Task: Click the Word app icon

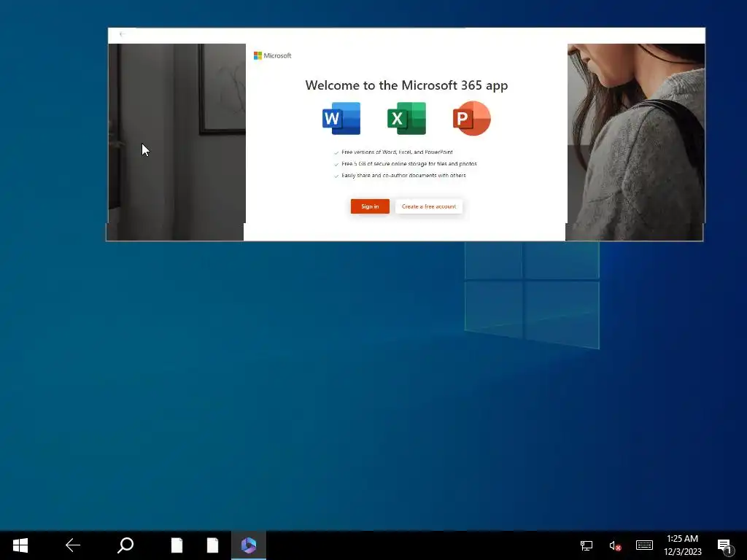Action: tap(341, 119)
